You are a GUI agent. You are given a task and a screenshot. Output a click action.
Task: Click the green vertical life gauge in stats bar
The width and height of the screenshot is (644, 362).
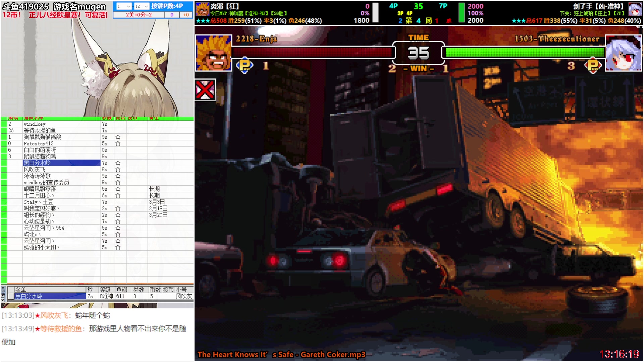click(462, 13)
